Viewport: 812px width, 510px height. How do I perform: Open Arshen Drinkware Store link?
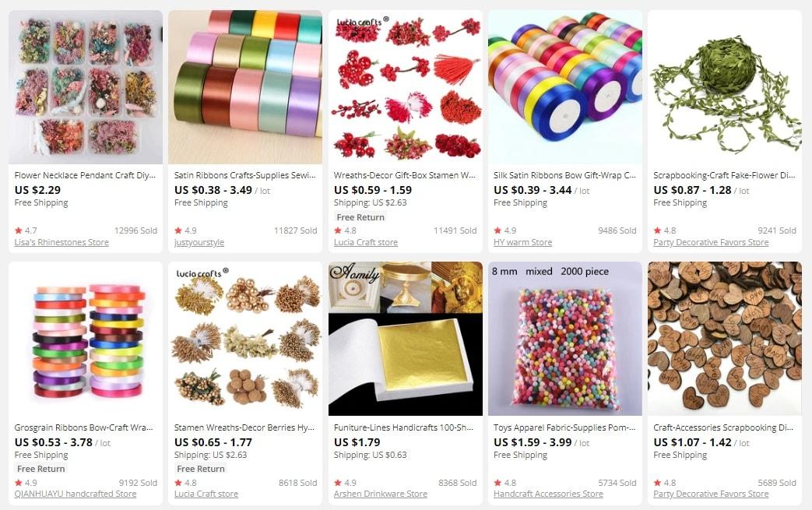point(381,494)
